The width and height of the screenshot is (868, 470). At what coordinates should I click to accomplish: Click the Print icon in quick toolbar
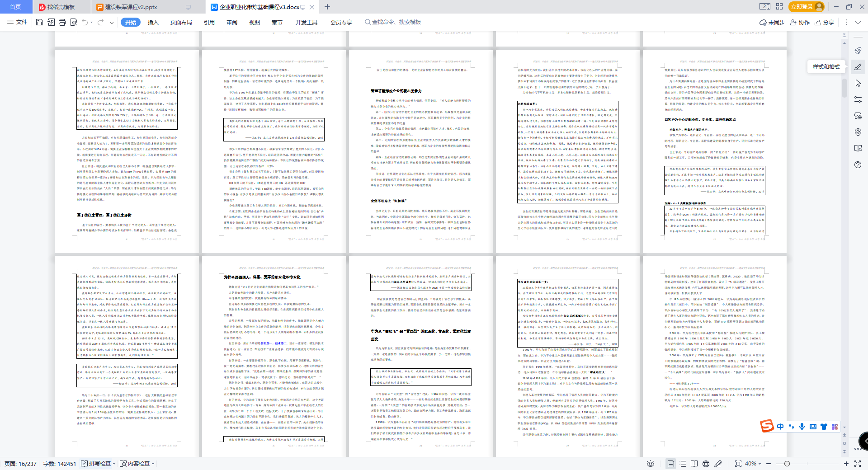click(x=62, y=22)
